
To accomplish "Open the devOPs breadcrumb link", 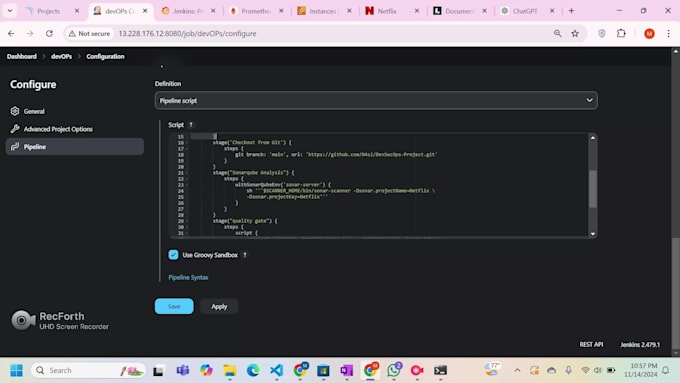I will pyautogui.click(x=62, y=56).
